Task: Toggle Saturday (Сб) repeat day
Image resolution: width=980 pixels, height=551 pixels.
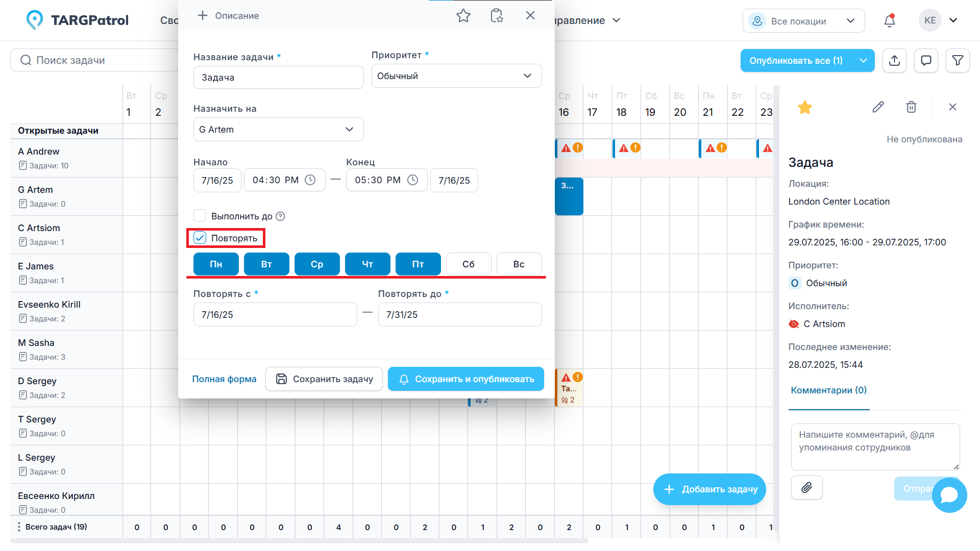Action: [x=468, y=264]
